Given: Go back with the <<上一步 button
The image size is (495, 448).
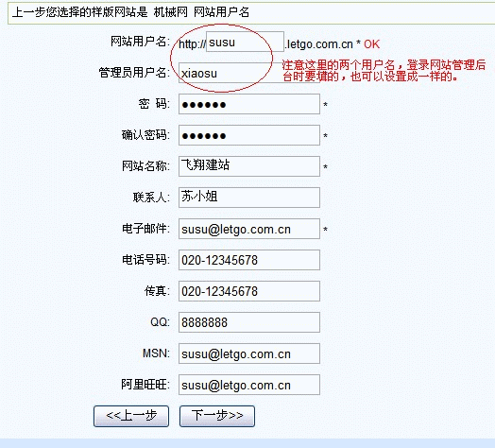Looking at the screenshot, I should point(131,416).
